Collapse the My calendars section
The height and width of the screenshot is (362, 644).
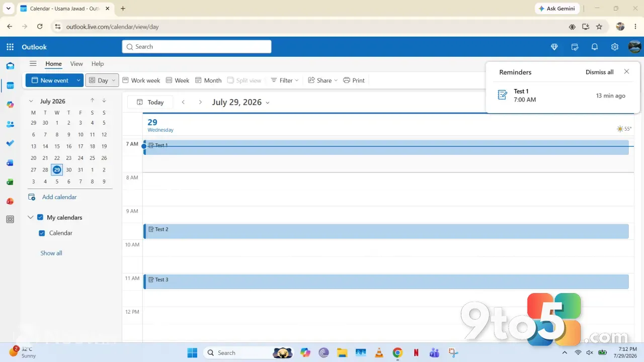31,218
